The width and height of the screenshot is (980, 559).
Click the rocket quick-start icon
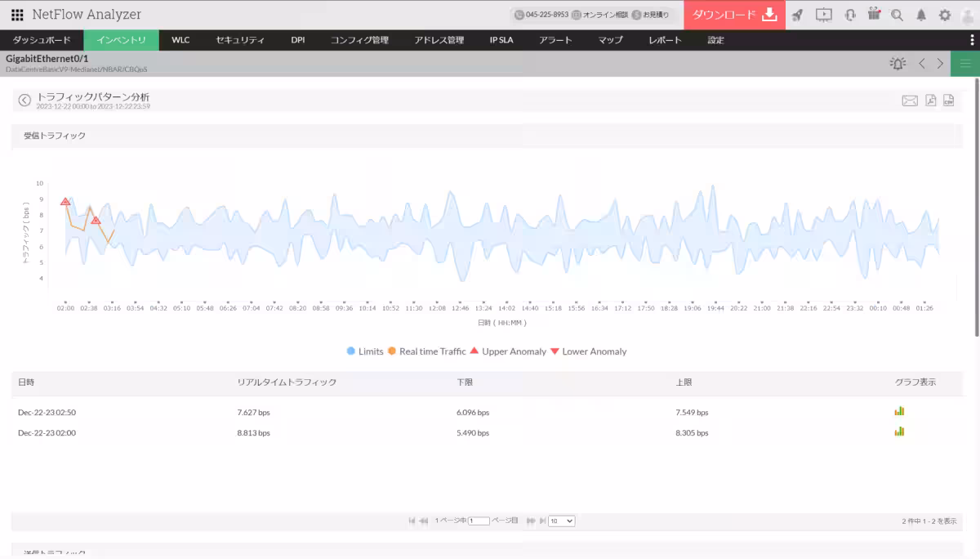[x=798, y=15]
